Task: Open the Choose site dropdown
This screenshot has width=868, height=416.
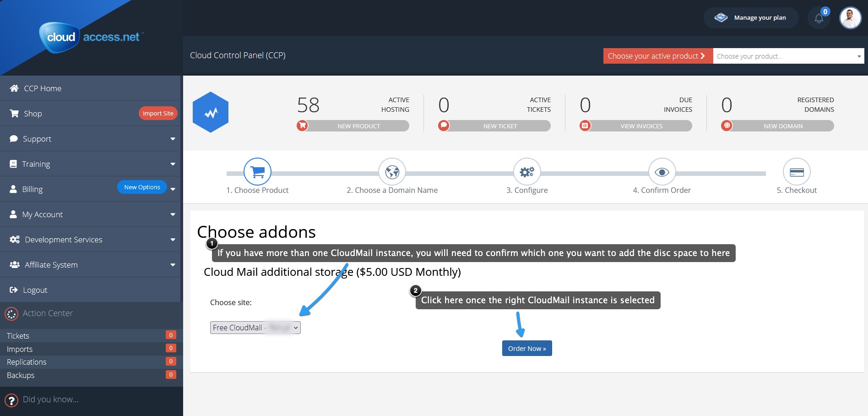Action: pyautogui.click(x=255, y=328)
